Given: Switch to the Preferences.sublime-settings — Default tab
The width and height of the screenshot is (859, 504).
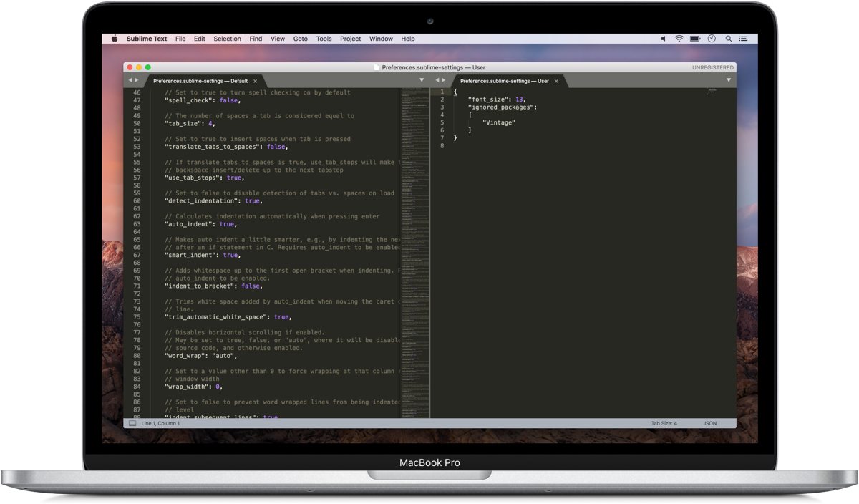Looking at the screenshot, I should tap(205, 81).
